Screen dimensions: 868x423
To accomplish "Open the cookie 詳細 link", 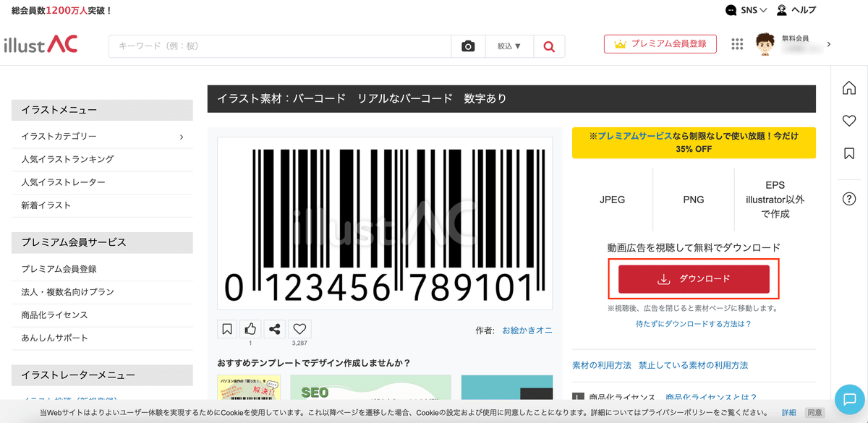I will click(789, 413).
